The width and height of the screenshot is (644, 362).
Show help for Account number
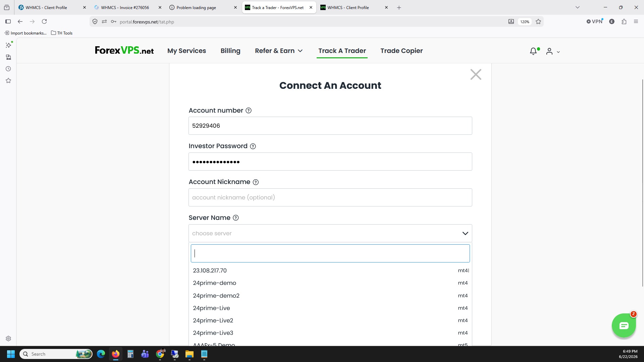tap(249, 111)
